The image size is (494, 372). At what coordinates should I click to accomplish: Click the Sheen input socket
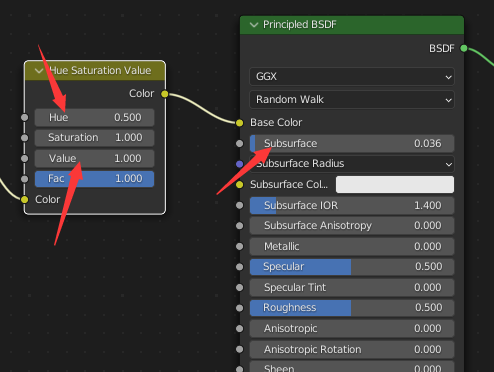[x=239, y=369]
